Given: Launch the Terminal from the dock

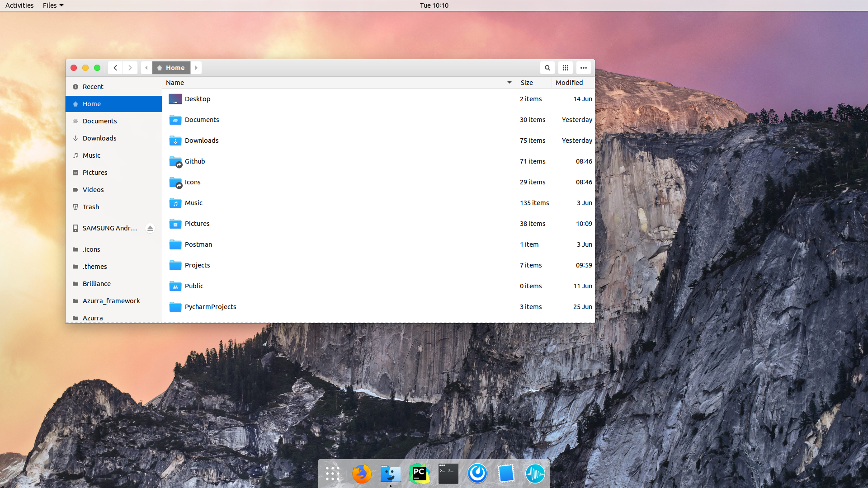Looking at the screenshot, I should tap(448, 474).
